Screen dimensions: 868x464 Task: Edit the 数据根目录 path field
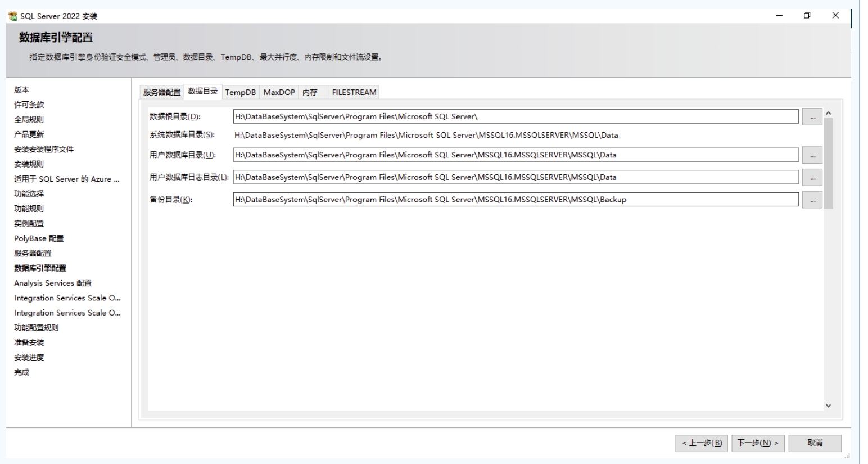pyautogui.click(x=516, y=116)
